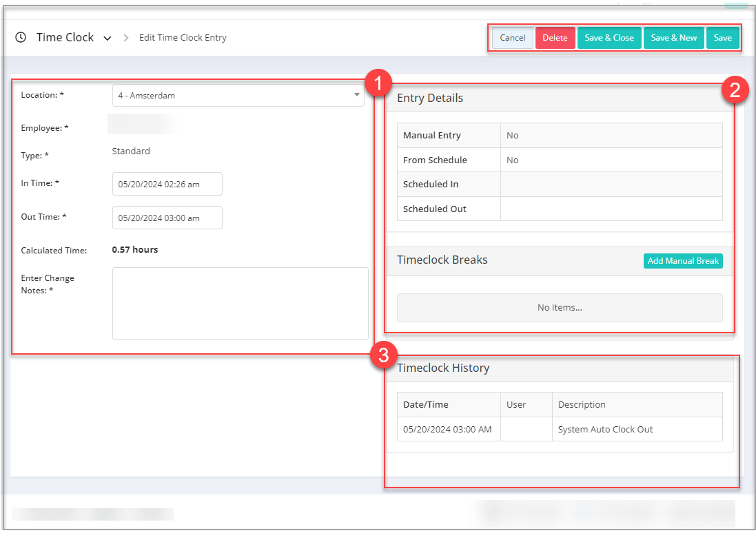Click the Save & New button
The height and width of the screenshot is (533, 756).
[x=673, y=38]
